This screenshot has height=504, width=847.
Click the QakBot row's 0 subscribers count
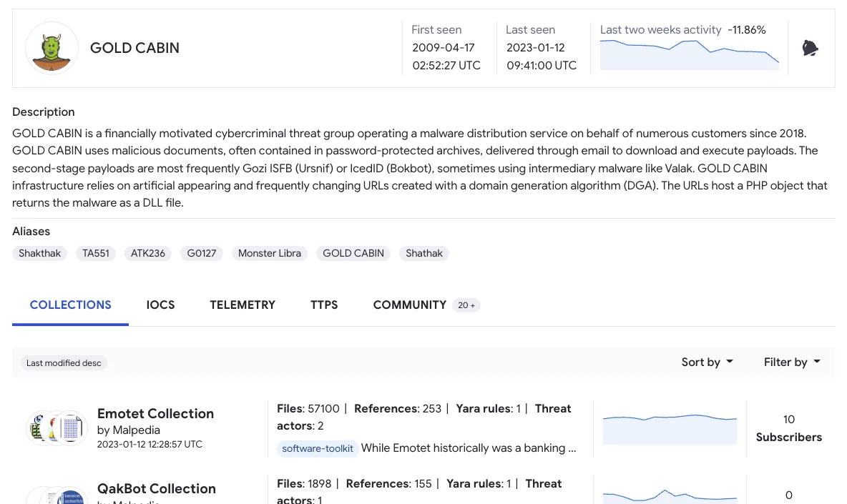(788, 495)
